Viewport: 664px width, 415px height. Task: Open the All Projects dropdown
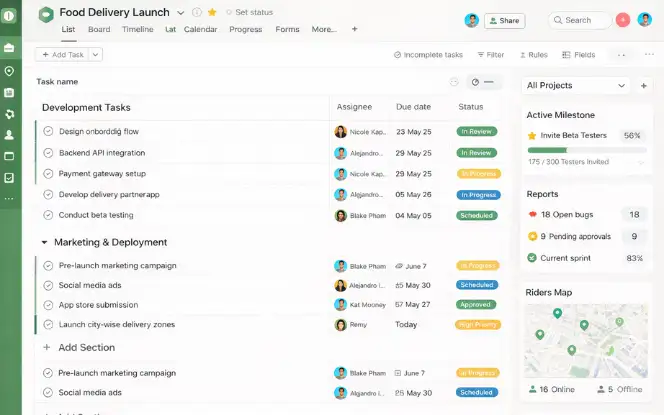(575, 86)
